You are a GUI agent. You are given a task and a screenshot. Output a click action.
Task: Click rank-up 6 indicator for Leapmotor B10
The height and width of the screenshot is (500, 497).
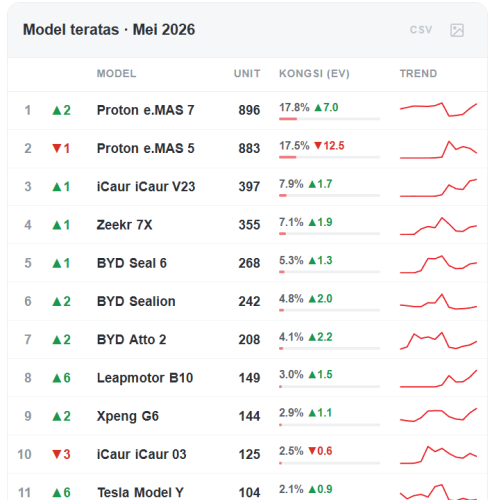[62, 378]
